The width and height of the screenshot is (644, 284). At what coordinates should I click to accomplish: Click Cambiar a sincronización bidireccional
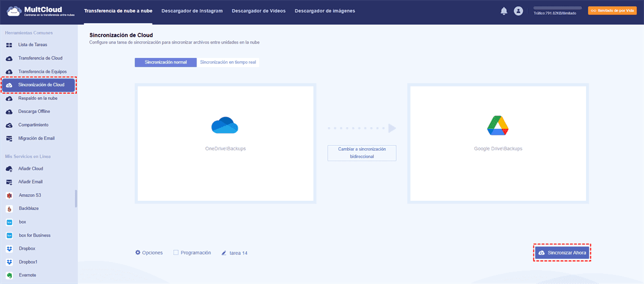[x=362, y=152]
